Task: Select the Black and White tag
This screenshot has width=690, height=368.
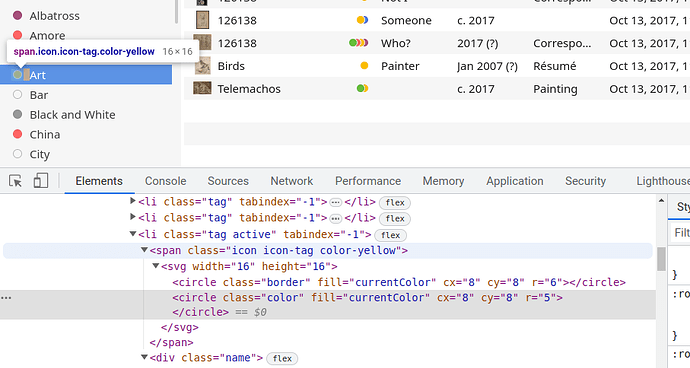Action: click(x=73, y=115)
